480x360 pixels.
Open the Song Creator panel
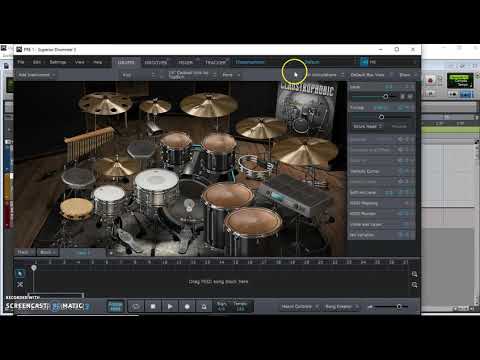coord(341,307)
